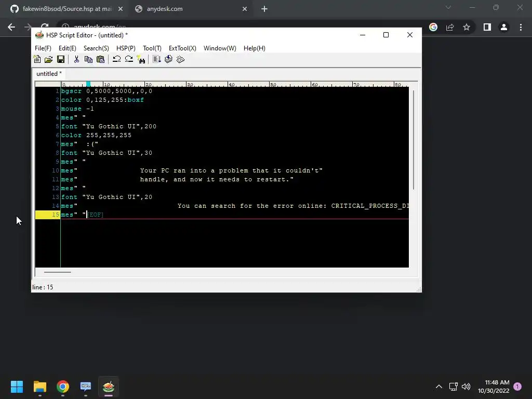The image size is (532, 399).
Task: Cut selection using the scissors icon
Action: click(76, 59)
